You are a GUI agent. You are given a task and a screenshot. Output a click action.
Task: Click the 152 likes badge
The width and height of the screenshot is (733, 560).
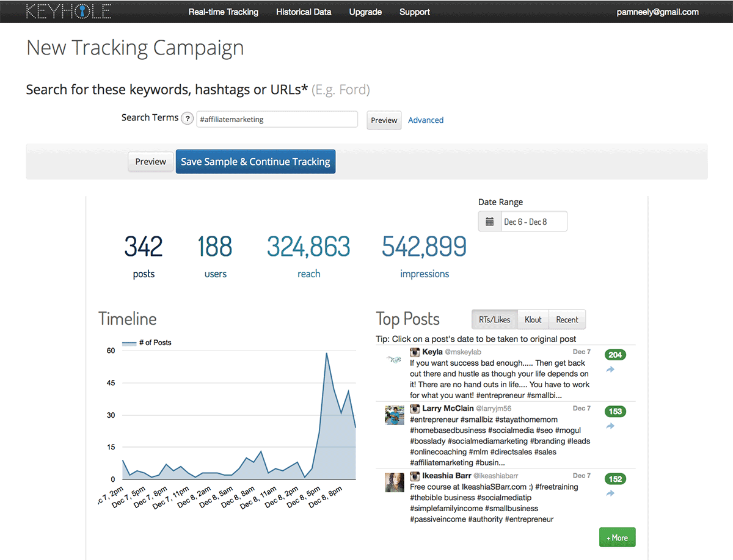[x=616, y=479]
